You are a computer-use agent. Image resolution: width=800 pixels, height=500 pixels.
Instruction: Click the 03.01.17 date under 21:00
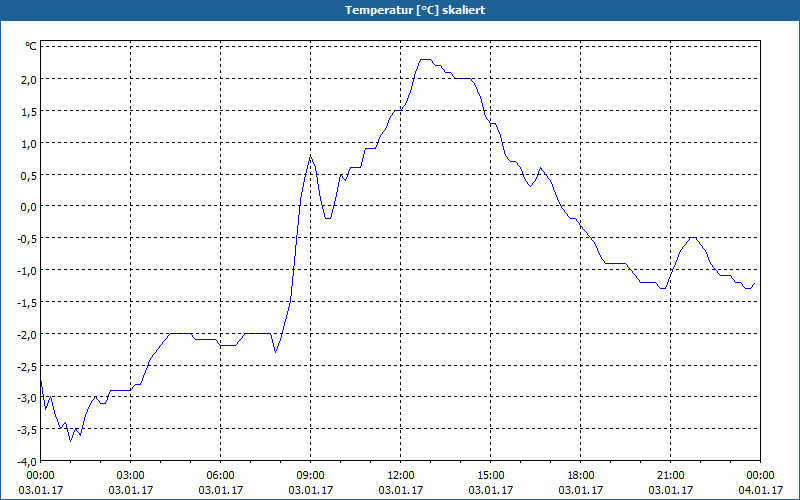[670, 490]
